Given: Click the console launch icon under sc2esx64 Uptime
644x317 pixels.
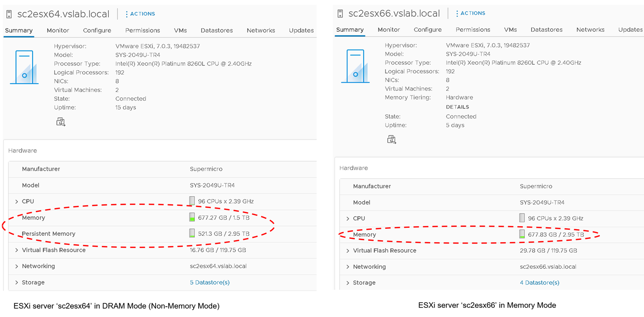Looking at the screenshot, I should (x=61, y=122).
